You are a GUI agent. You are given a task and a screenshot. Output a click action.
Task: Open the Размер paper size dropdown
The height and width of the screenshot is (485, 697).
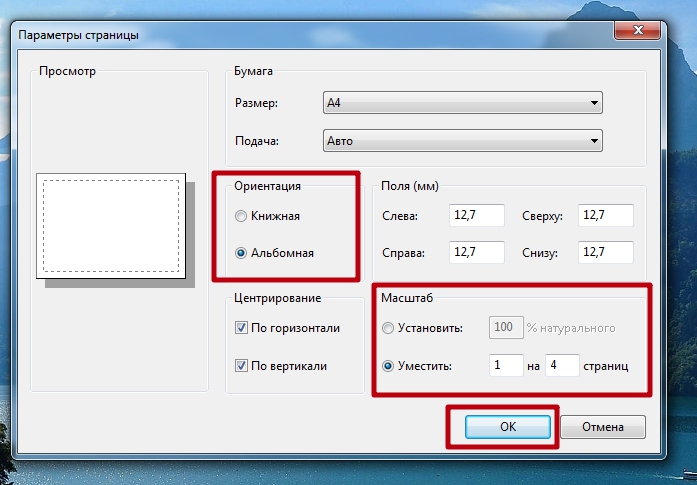click(462, 103)
